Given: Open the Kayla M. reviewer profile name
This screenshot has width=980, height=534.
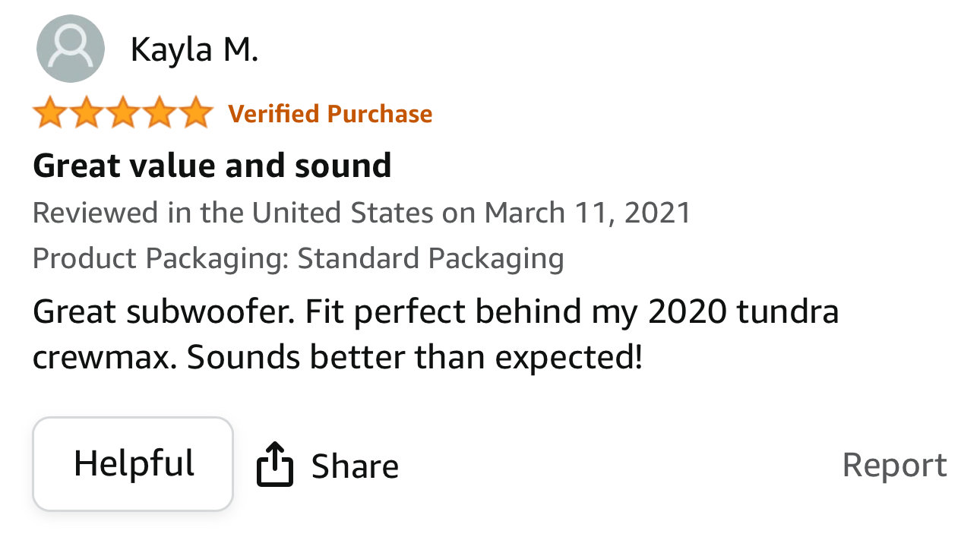Looking at the screenshot, I should coord(194,50).
